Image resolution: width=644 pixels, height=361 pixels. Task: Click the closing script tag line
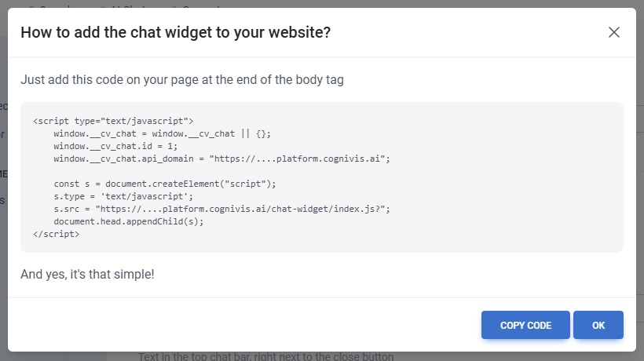(x=57, y=234)
